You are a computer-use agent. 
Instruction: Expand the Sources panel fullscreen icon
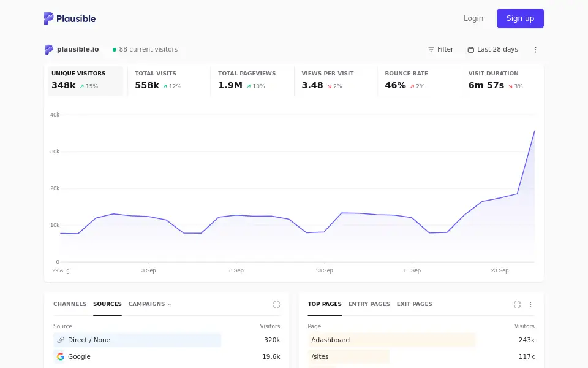click(276, 305)
